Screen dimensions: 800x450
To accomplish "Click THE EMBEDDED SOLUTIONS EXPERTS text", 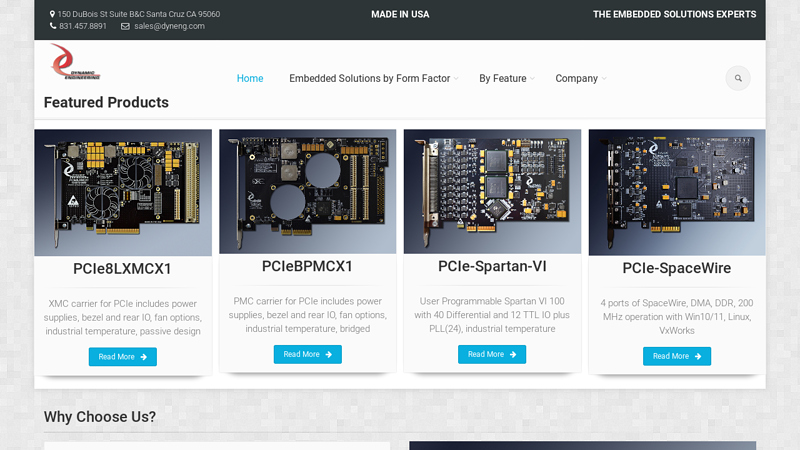I will [674, 14].
